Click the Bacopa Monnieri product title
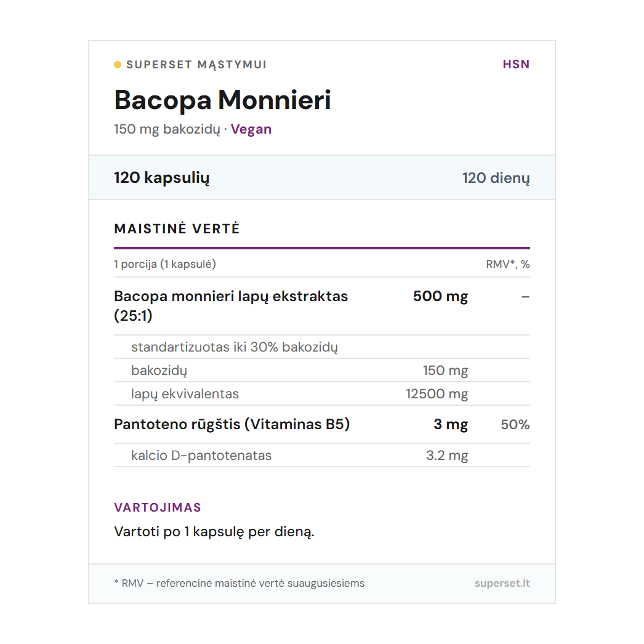The width and height of the screenshot is (644, 644). [222, 100]
